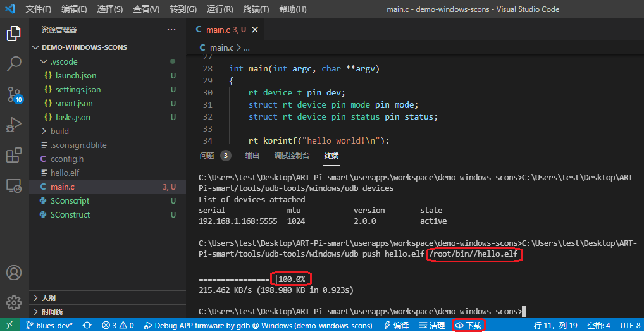Screen dimensions: 644x332
Task: Open cconfig.h in the explorer
Action: (x=67, y=159)
